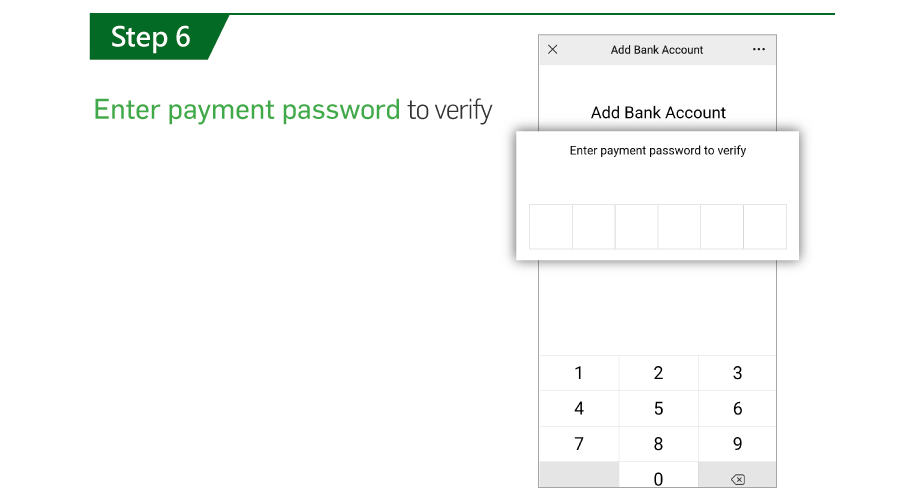Viewport: 924px width, 498px height.
Task: Tap the blank key left of 0
Action: point(579,475)
